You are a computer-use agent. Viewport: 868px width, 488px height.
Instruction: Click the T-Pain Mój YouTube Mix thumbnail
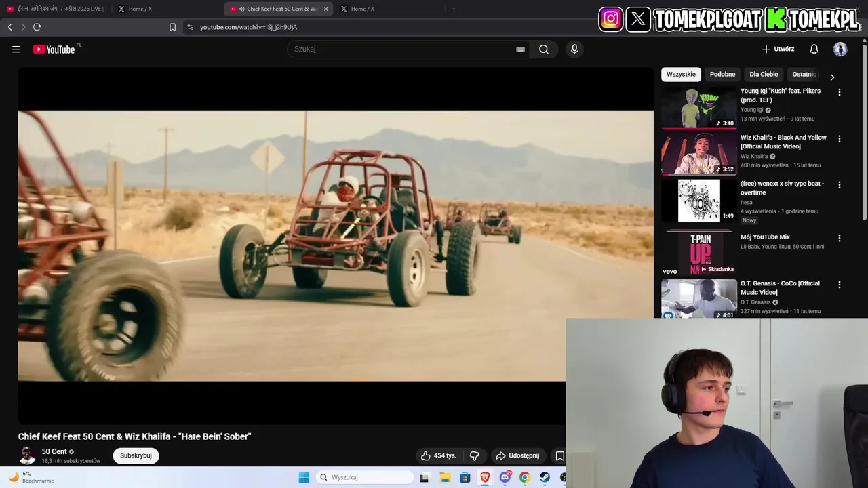click(699, 251)
